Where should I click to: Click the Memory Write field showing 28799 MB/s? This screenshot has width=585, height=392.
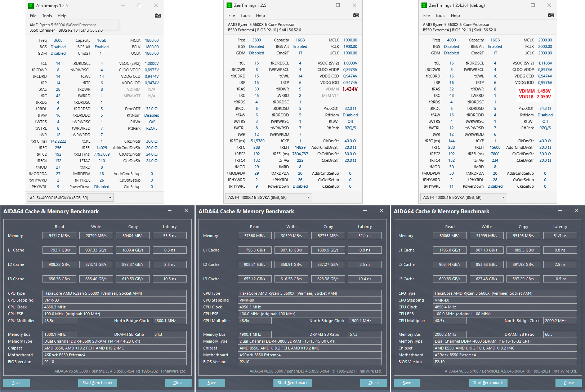(96, 236)
